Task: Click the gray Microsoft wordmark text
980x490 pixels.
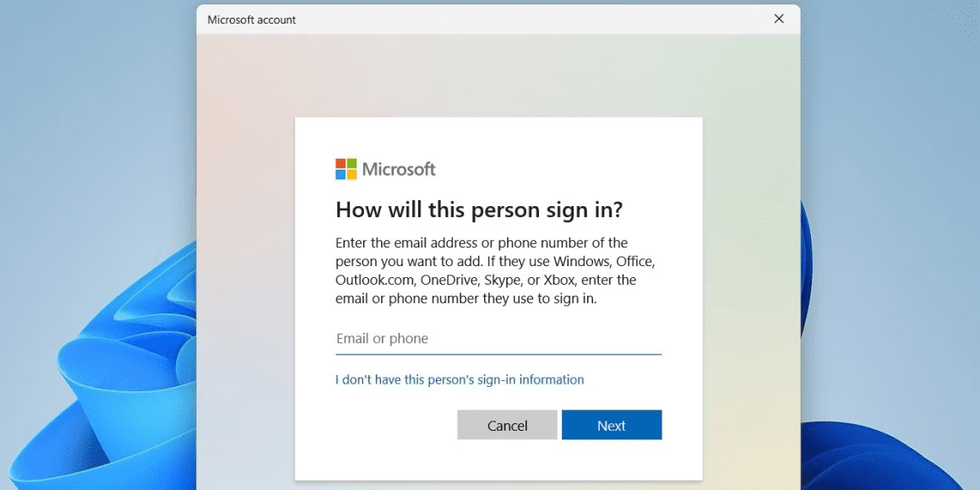Action: click(x=399, y=169)
